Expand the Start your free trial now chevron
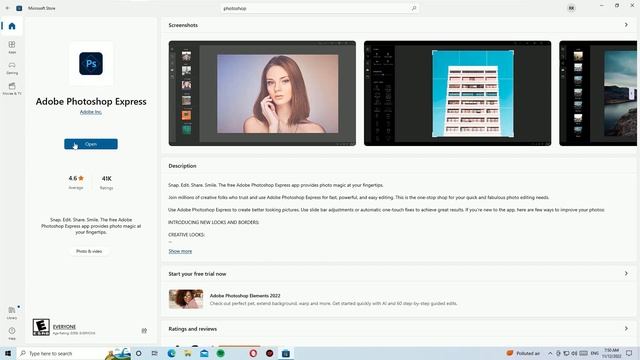The height and width of the screenshot is (360, 640). tap(626, 273)
